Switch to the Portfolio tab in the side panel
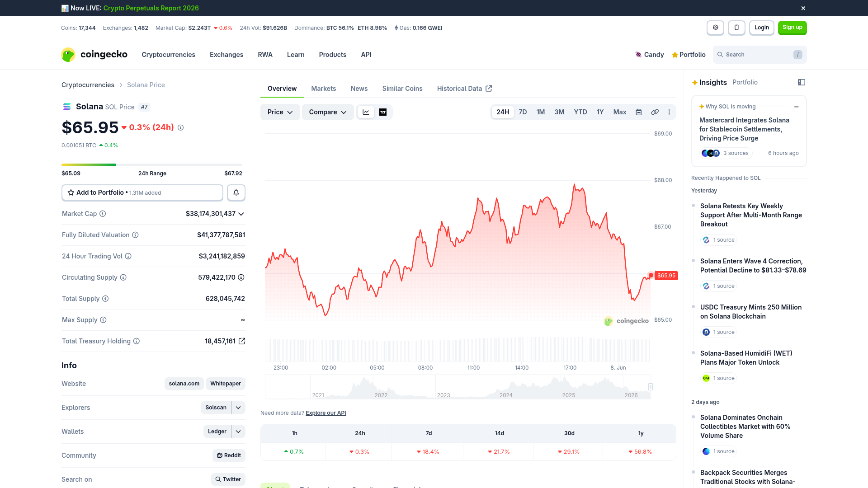Screen dimensions: 868x488 coord(745,82)
